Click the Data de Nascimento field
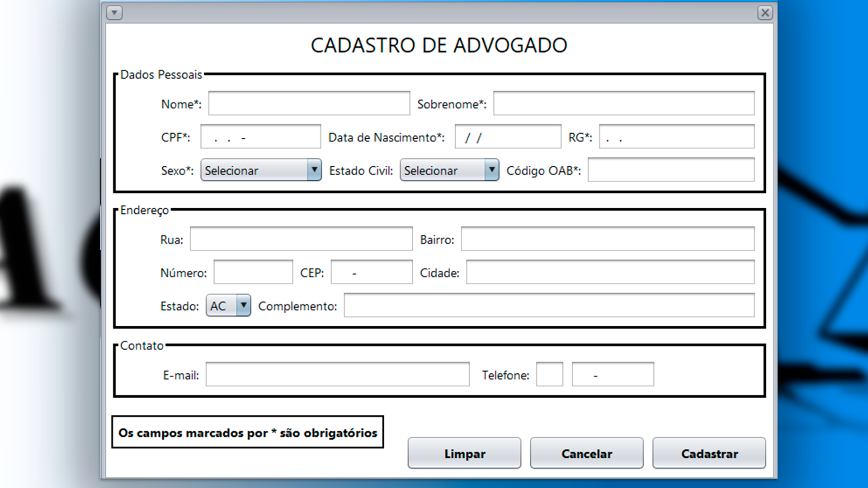 [x=508, y=136]
